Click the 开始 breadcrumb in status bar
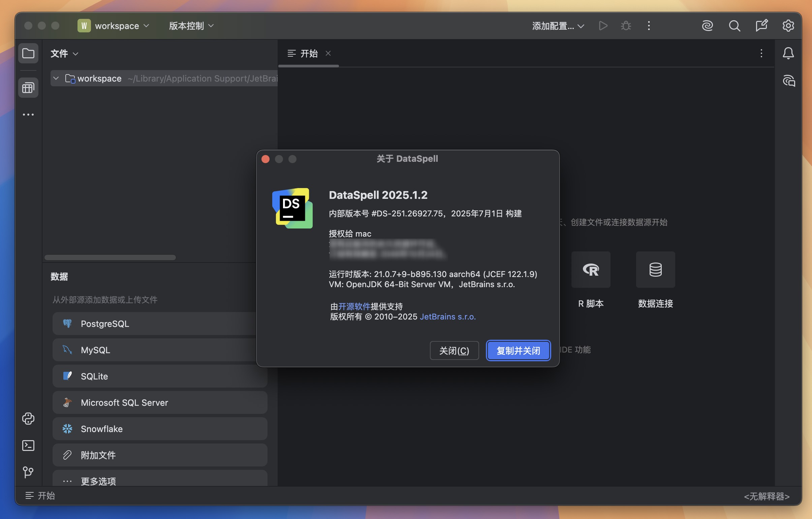Screen dimensions: 812x519 40,495
